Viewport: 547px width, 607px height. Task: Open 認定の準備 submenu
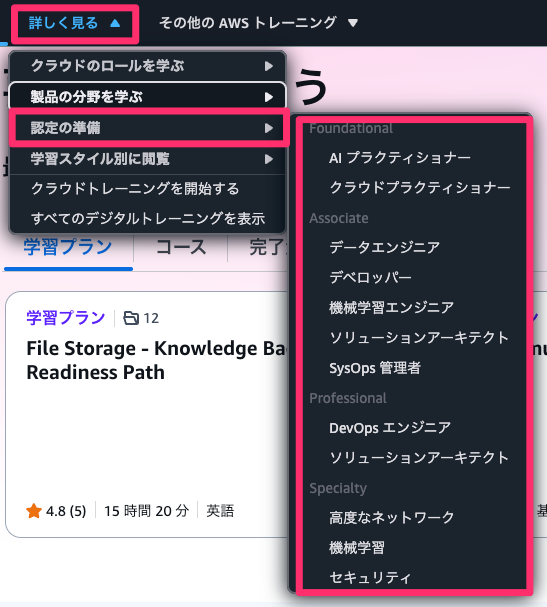[x=147, y=128]
